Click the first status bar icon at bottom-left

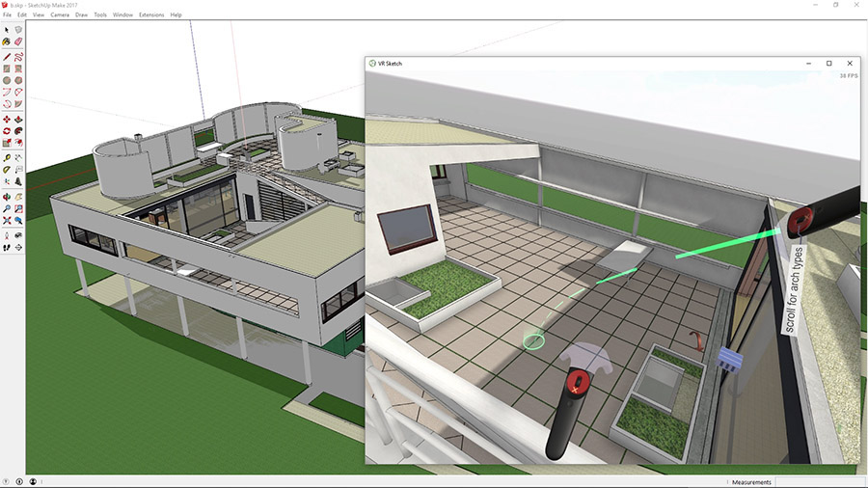pos(6,482)
